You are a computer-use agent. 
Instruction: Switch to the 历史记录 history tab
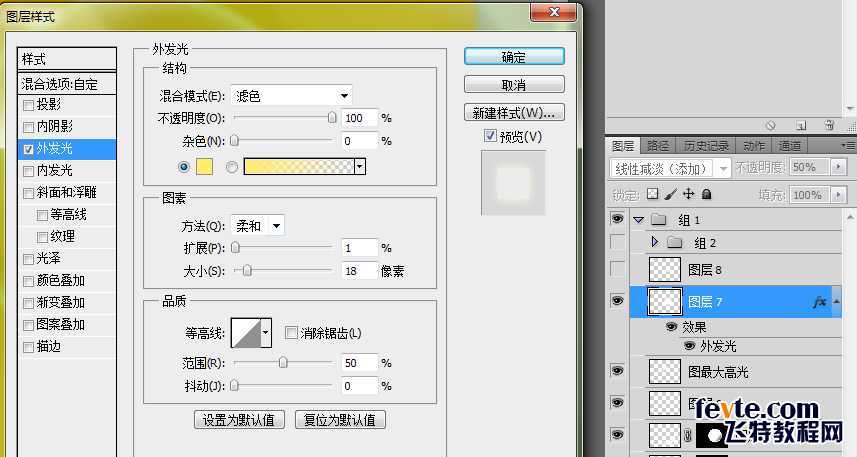pyautogui.click(x=706, y=146)
